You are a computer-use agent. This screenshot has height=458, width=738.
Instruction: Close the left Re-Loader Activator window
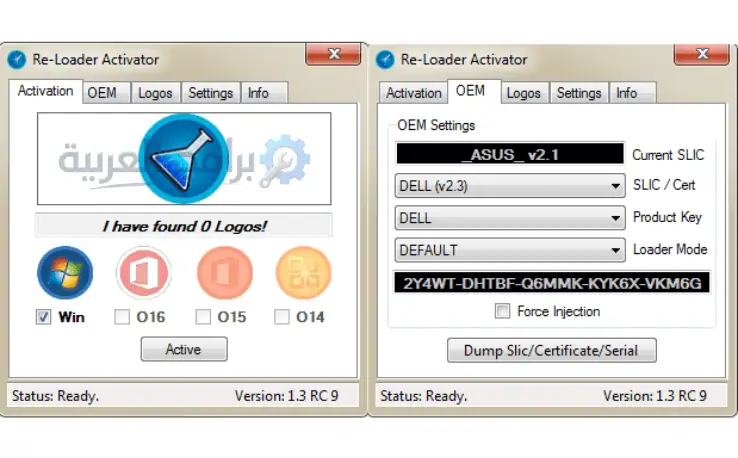[x=333, y=54]
